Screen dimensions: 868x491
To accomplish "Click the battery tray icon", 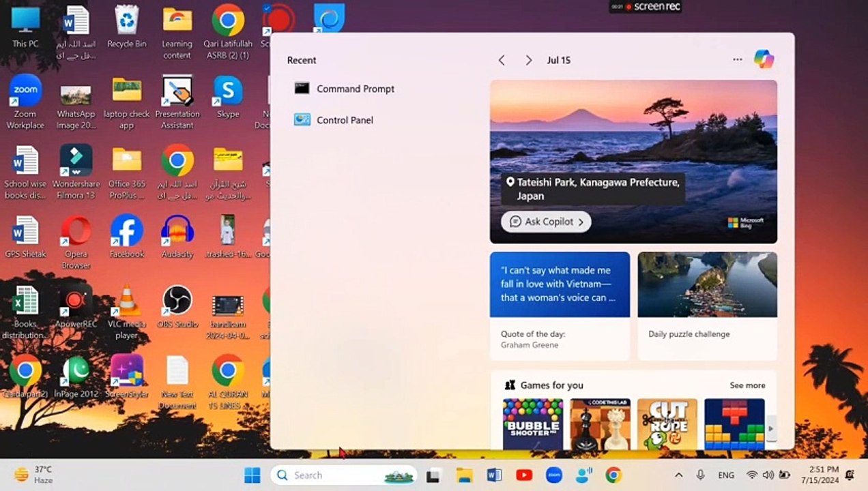I will [x=785, y=475].
